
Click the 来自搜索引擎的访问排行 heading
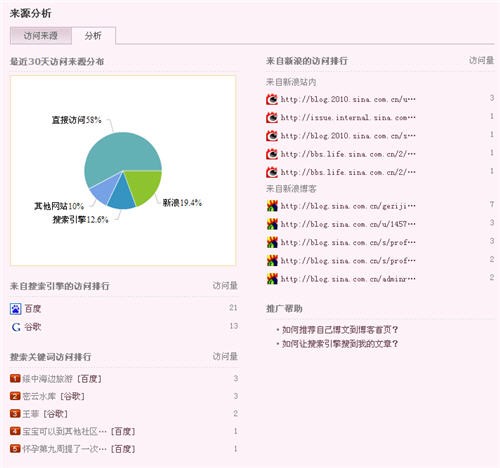point(60,286)
